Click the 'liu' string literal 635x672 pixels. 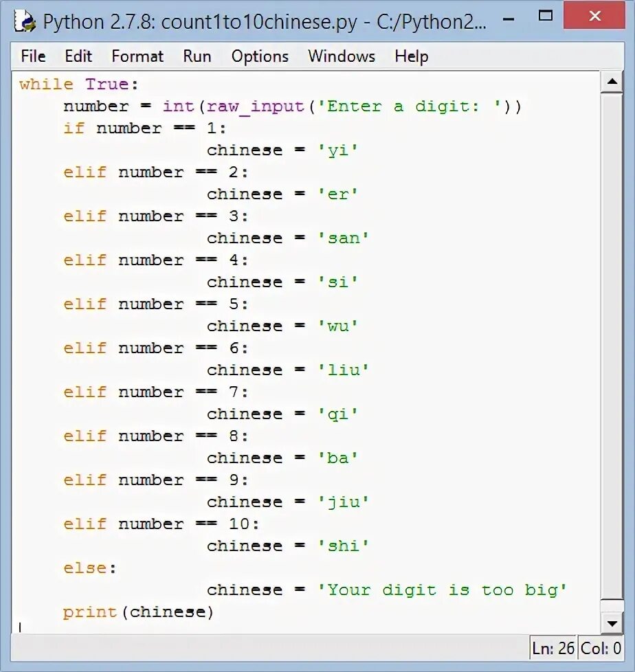(343, 370)
